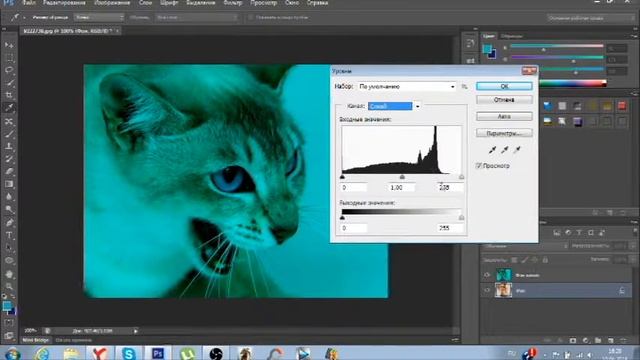
Task: Select the Dodge tool
Action: (9, 209)
